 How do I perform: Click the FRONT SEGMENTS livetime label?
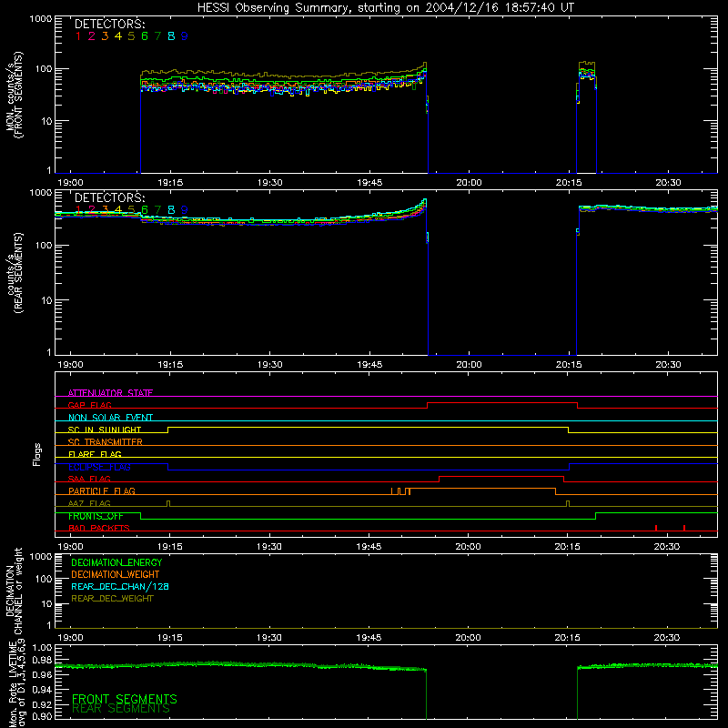125,699
